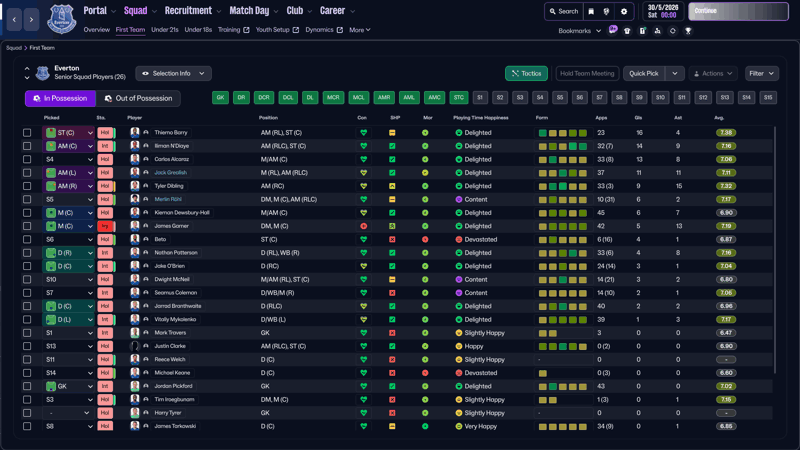Select the S15 substitute slot chip

tap(768, 97)
